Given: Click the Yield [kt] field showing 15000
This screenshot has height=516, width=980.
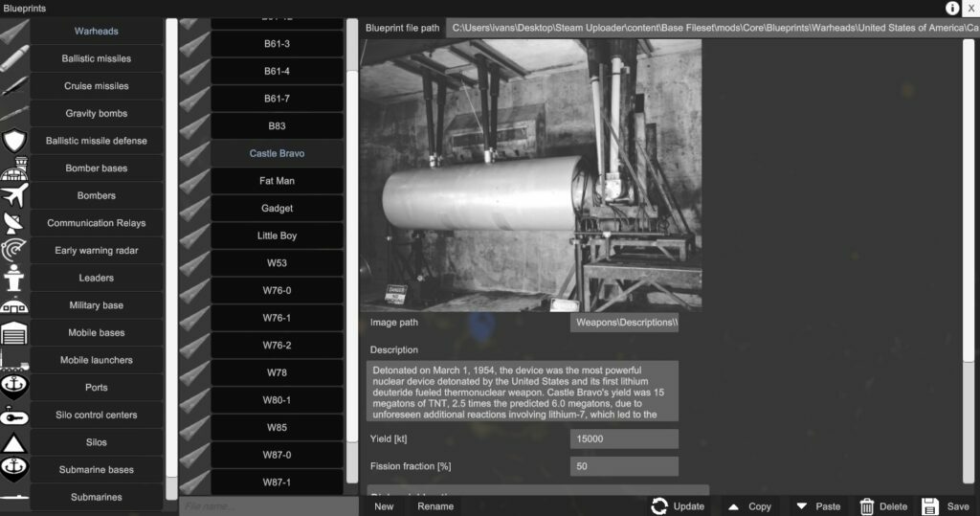Looking at the screenshot, I should point(624,439).
